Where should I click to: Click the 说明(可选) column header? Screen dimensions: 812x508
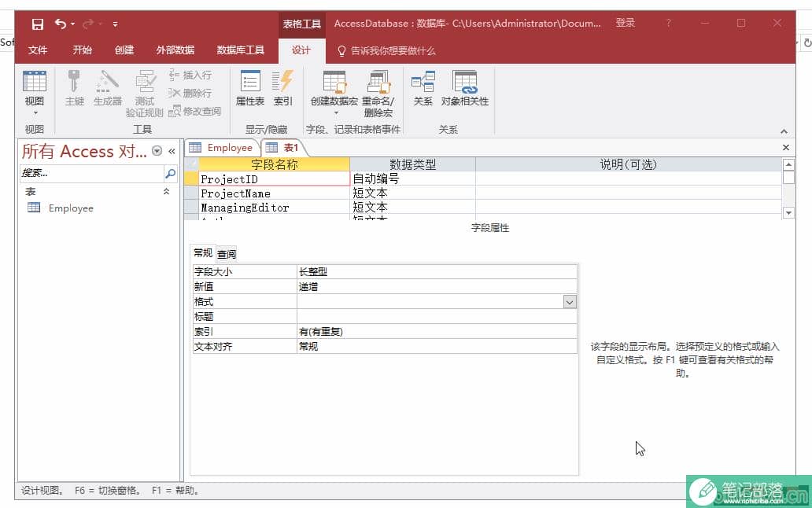tap(628, 164)
